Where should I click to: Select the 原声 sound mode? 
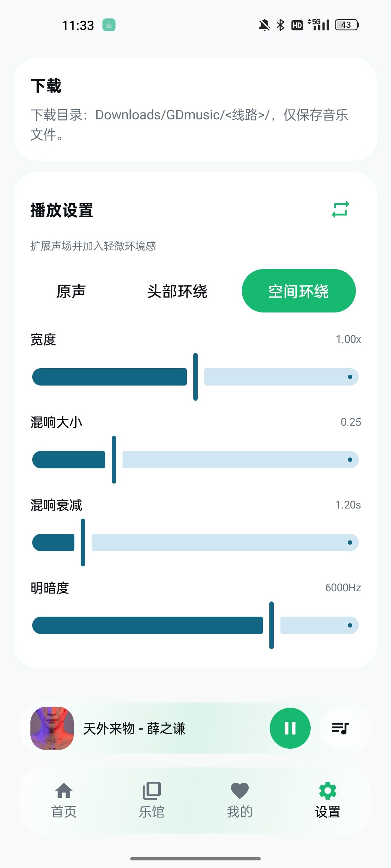71,291
